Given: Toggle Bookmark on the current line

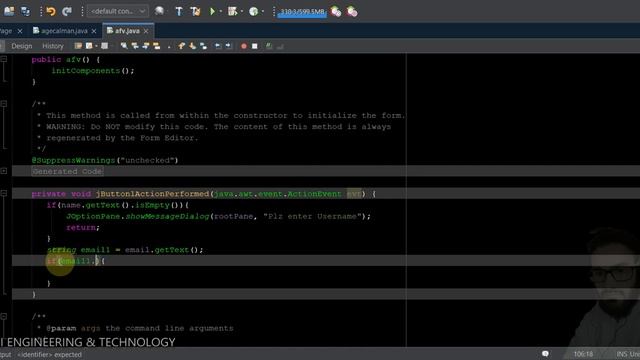Looking at the screenshot, I should 203,46.
